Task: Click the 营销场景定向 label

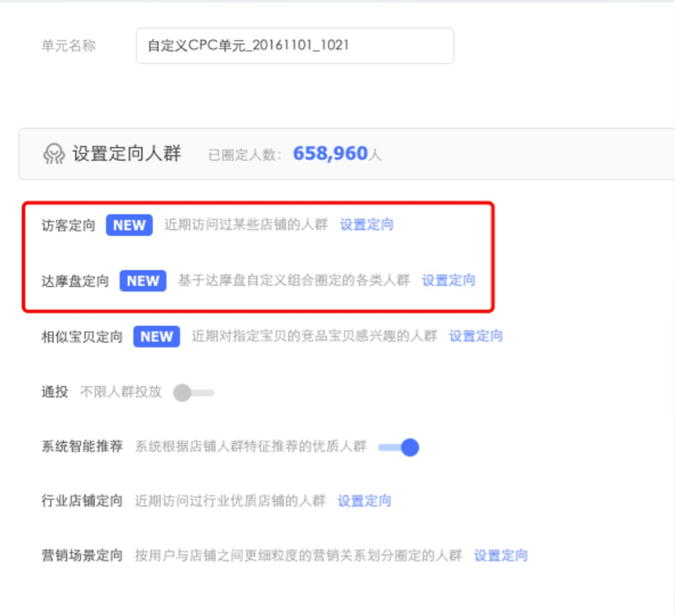Action: (x=82, y=556)
